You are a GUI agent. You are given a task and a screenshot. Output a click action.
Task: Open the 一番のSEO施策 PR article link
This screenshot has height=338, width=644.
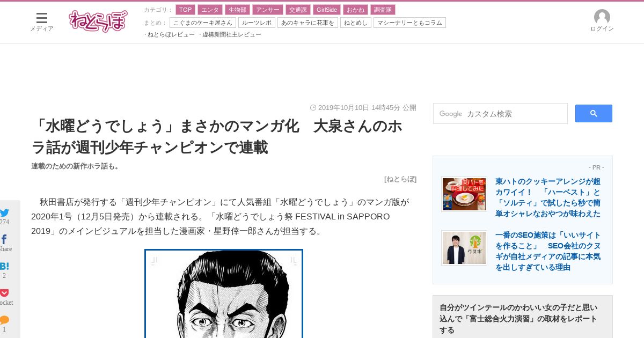(548, 251)
